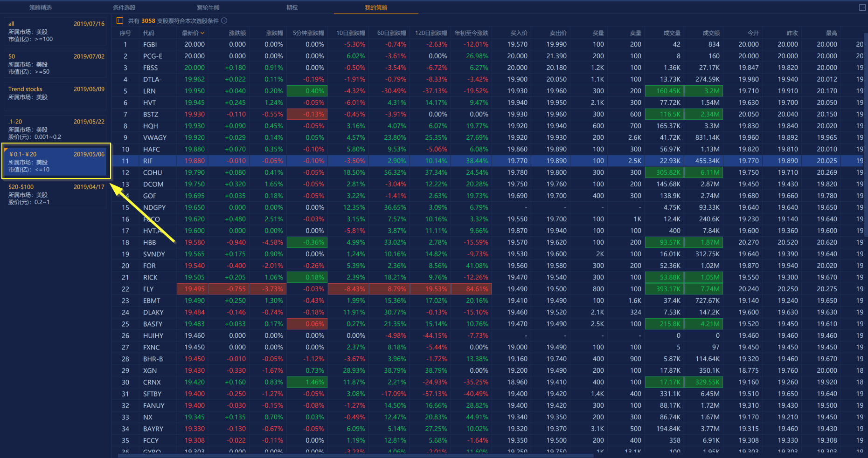Select the .1-20 strategy card
Image resolution: width=868 pixels, height=458 pixels.
(56, 129)
